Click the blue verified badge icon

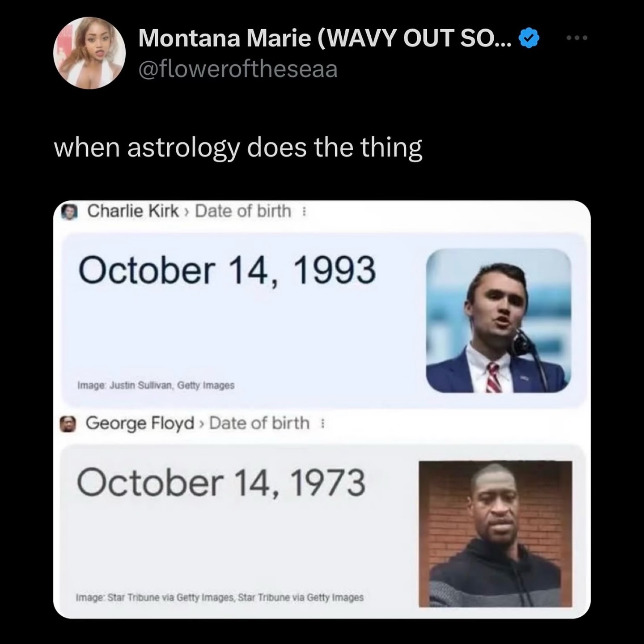pyautogui.click(x=529, y=38)
